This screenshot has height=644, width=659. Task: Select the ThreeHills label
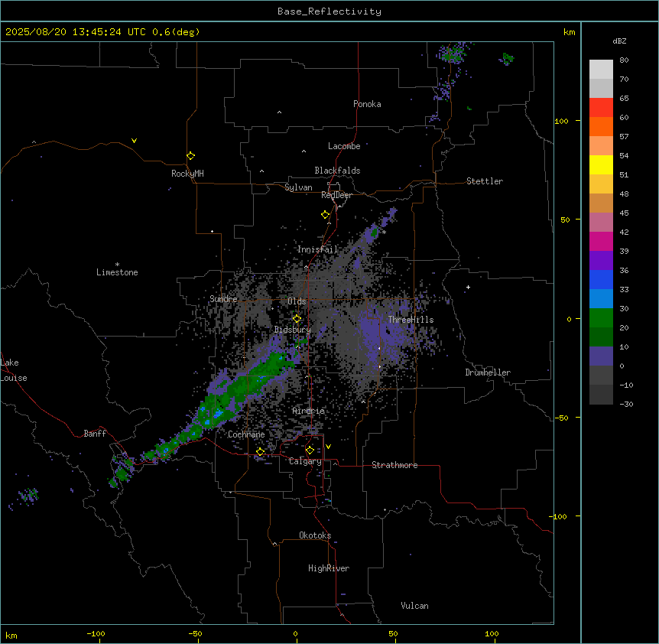point(411,320)
